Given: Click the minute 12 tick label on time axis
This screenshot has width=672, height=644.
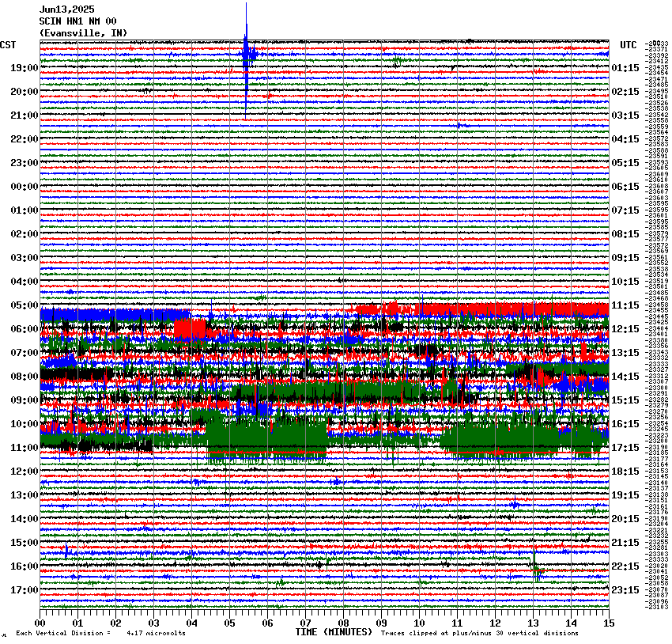Looking at the screenshot, I should click(x=495, y=623).
